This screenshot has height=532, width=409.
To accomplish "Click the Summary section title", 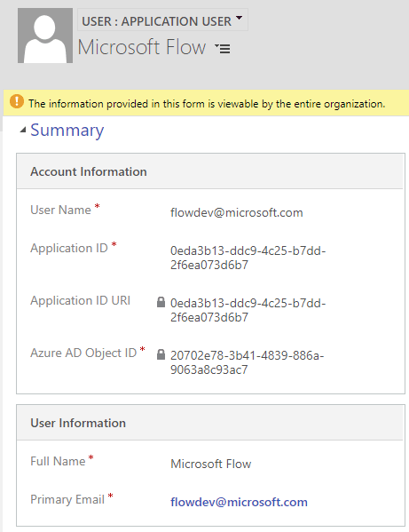I will point(67,130).
